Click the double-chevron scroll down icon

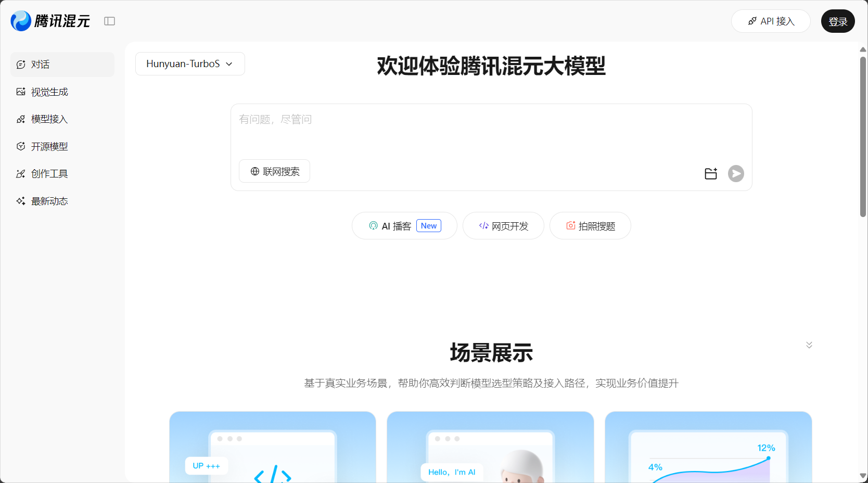click(x=809, y=345)
